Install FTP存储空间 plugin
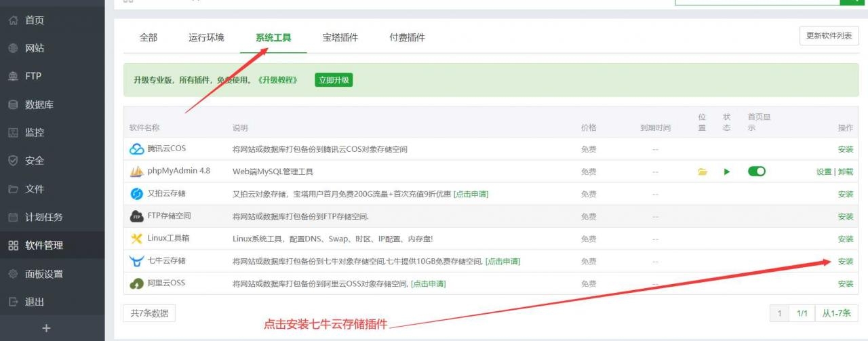868x341 pixels. pyautogui.click(x=846, y=216)
